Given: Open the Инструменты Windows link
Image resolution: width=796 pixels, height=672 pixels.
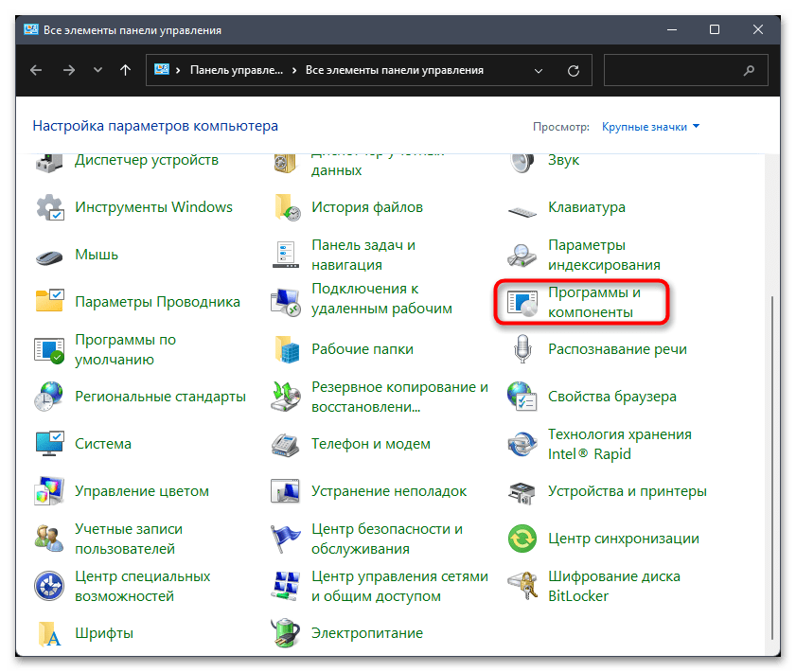Looking at the screenshot, I should pos(154,207).
